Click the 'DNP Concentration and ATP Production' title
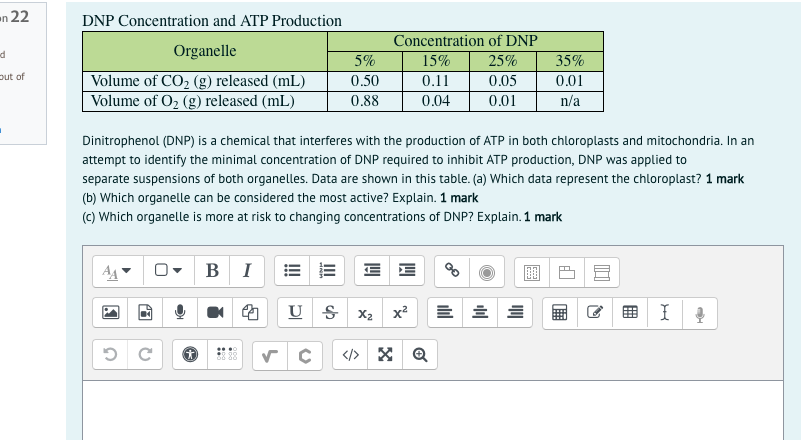 212,21
